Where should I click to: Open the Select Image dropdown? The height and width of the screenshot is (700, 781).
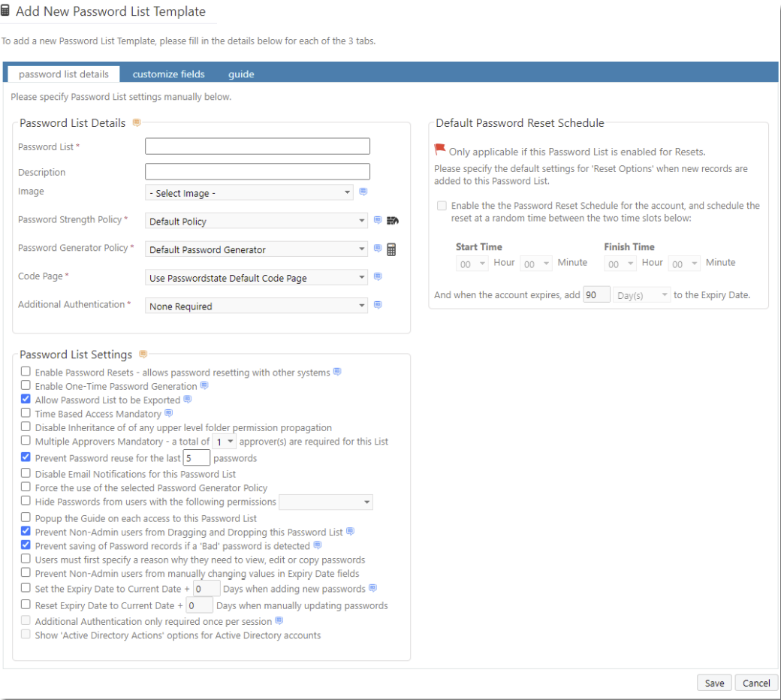pos(249,193)
